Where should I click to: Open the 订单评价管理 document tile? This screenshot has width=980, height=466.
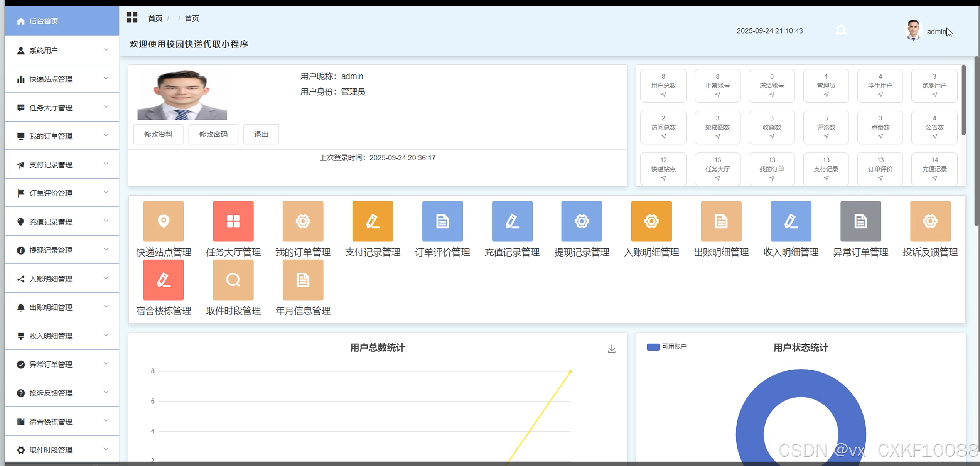(442, 221)
